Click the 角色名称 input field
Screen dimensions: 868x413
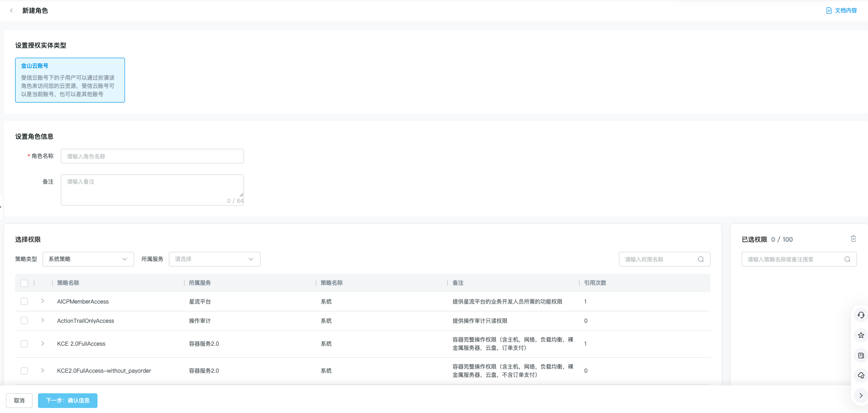[152, 156]
